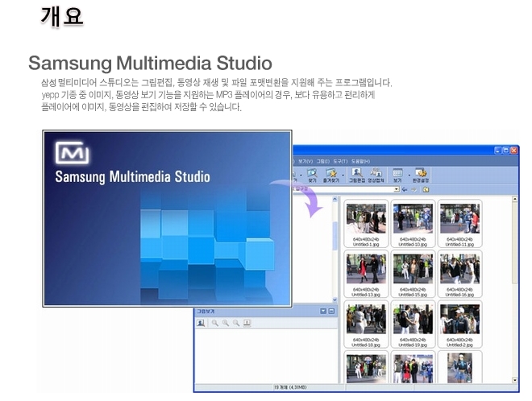The height and width of the screenshot is (401, 532).
Task: Select thumbnail Untitled-18.jpg
Action: [366, 324]
